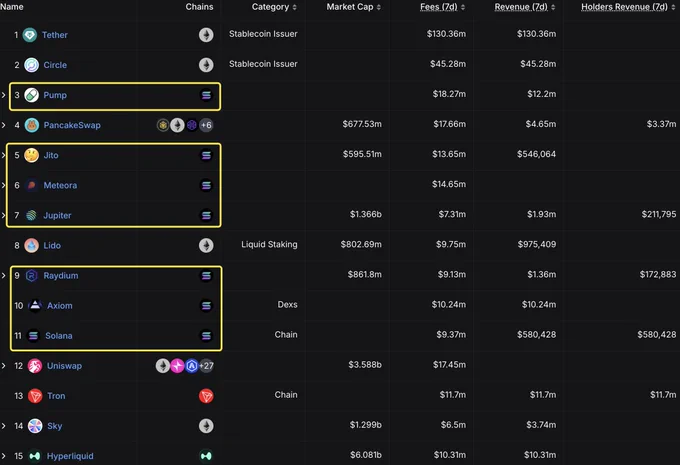Click the $3.588b market cap cell

pos(365,365)
